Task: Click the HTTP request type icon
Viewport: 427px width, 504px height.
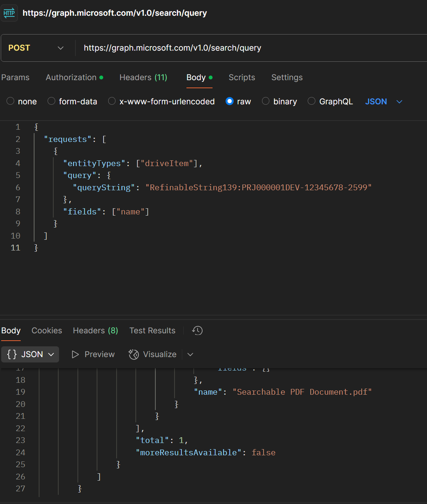Action: 9,13
